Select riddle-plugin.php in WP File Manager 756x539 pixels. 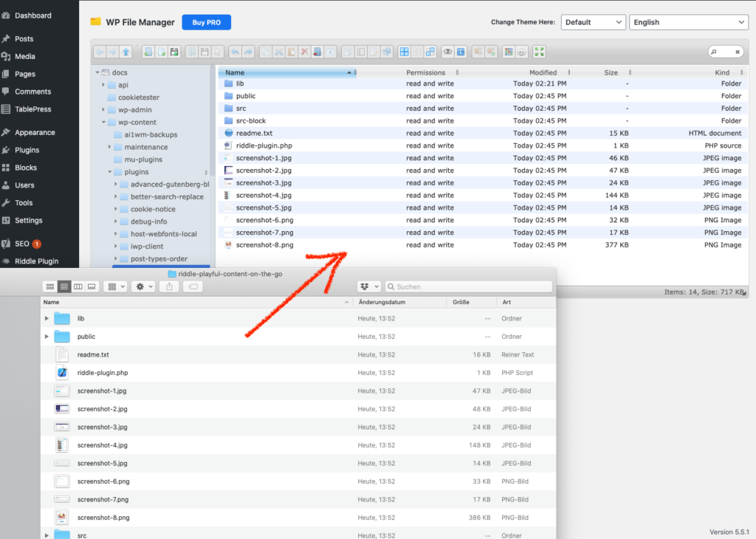click(x=483, y=145)
